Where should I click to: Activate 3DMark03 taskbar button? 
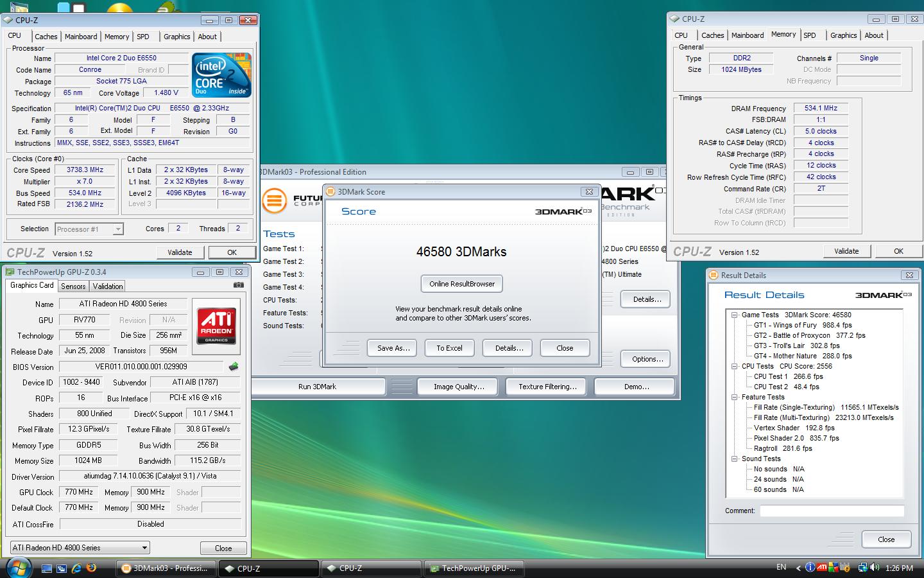tap(166, 568)
